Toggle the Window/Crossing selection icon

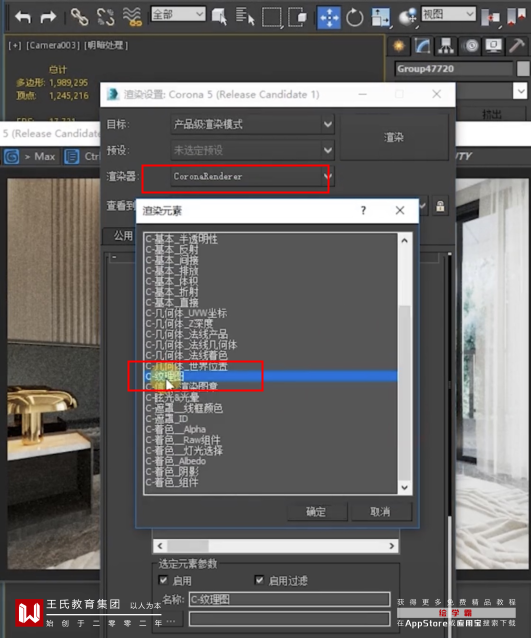[x=297, y=17]
